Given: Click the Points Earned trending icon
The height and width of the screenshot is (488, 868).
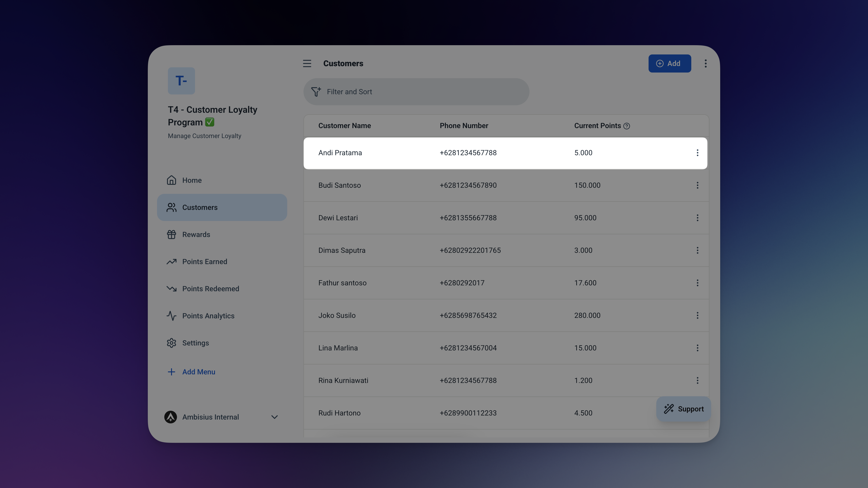Looking at the screenshot, I should tap(171, 262).
